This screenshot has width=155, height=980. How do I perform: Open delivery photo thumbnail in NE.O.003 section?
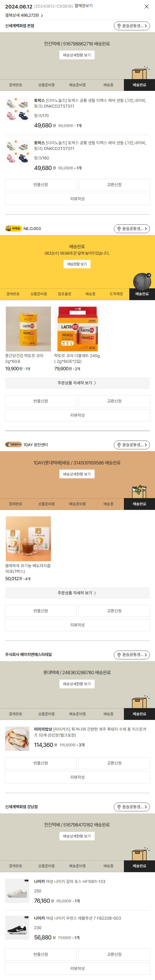[x=142, y=281]
